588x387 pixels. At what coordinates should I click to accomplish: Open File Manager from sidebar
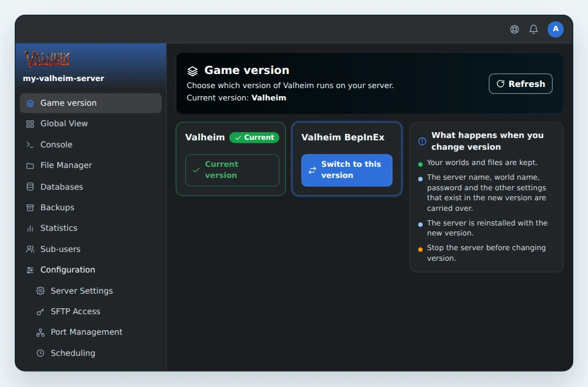[x=91, y=165]
